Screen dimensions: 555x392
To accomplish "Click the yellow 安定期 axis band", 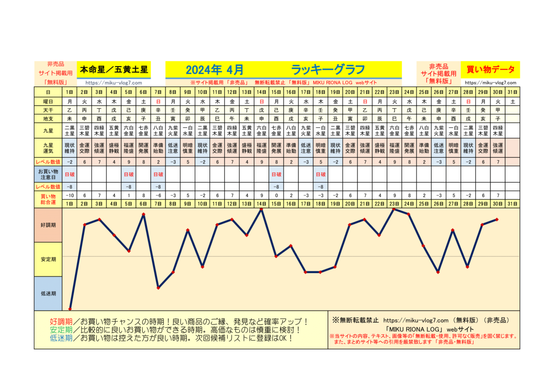I will (48, 259).
